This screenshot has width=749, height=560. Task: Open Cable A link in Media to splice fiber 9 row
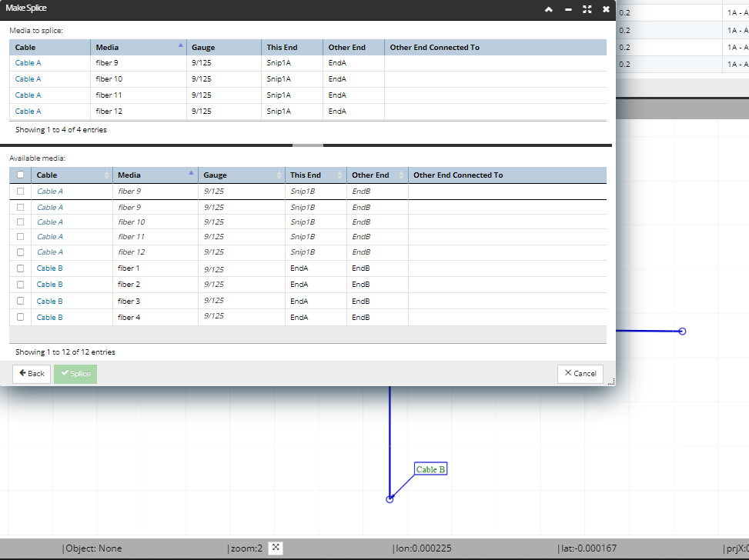[x=28, y=63]
